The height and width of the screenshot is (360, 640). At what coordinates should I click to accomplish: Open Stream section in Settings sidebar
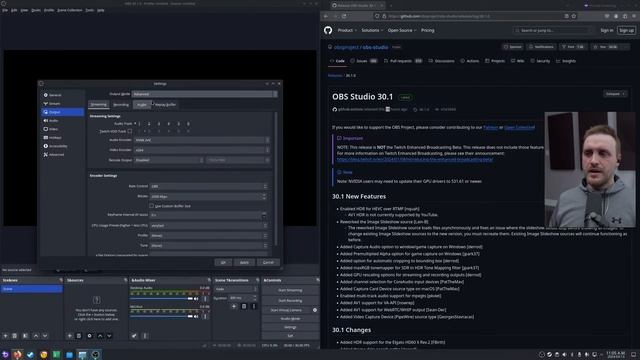[62, 103]
